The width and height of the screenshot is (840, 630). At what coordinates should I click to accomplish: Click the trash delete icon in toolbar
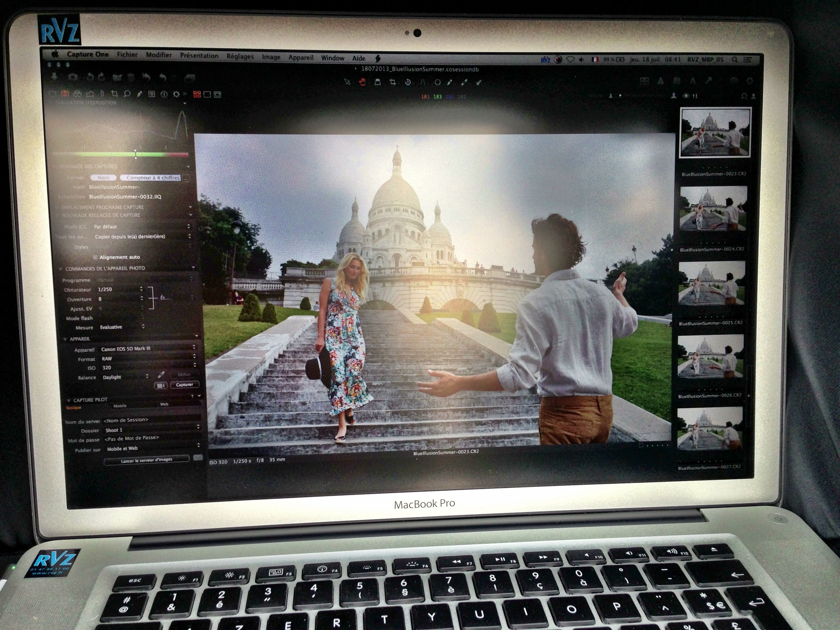(131, 77)
